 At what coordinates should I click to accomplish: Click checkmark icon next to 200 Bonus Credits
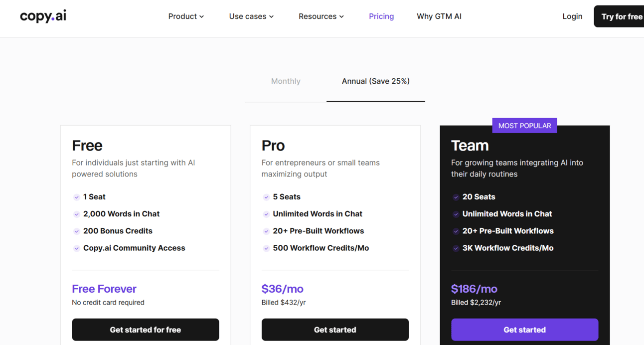(x=77, y=231)
